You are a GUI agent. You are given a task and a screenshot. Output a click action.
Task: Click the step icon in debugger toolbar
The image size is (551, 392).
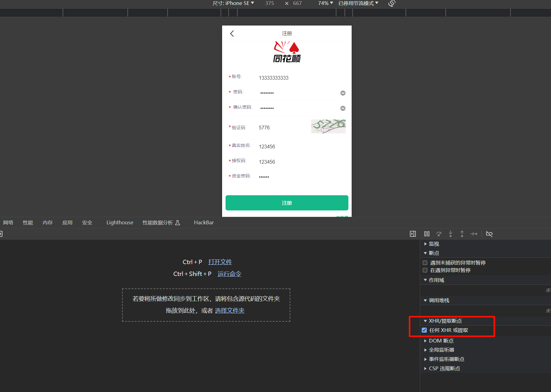coord(474,234)
